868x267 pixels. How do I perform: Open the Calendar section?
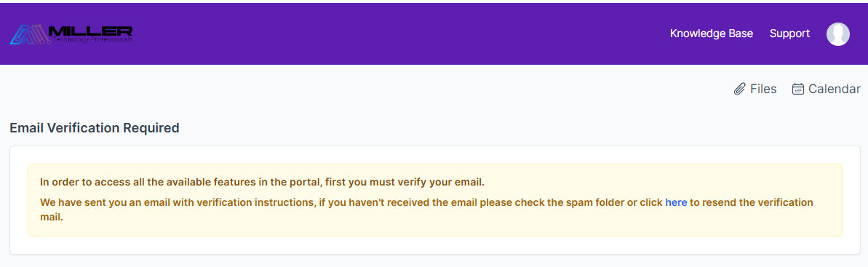(827, 89)
